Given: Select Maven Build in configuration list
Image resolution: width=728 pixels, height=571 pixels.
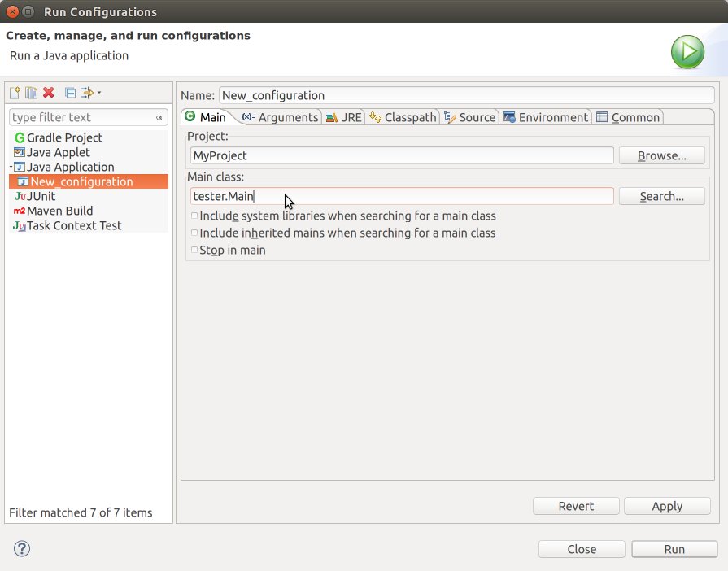Looking at the screenshot, I should point(59,211).
